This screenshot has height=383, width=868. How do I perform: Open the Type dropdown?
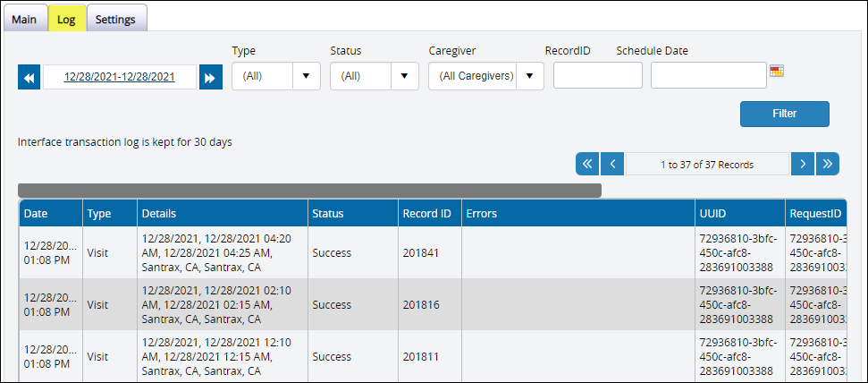coord(276,76)
